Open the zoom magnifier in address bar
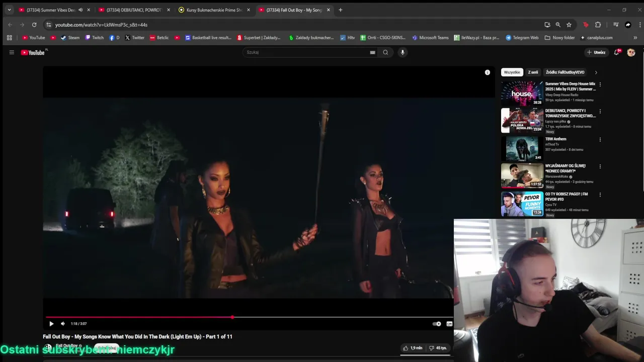 pos(558,25)
